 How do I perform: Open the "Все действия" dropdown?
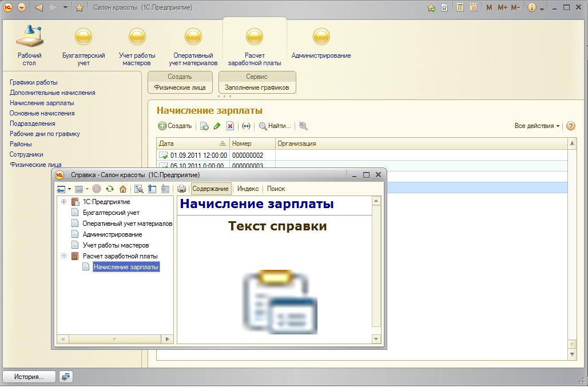[537, 126]
